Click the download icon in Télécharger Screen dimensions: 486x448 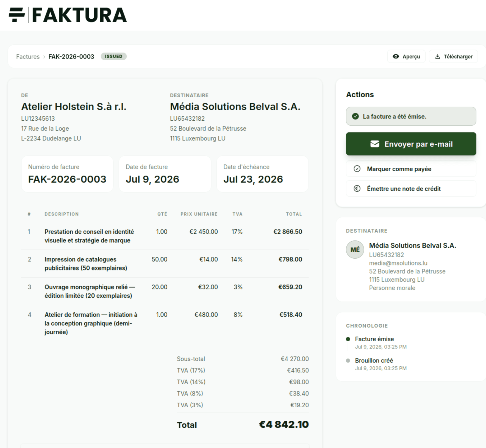(x=437, y=57)
